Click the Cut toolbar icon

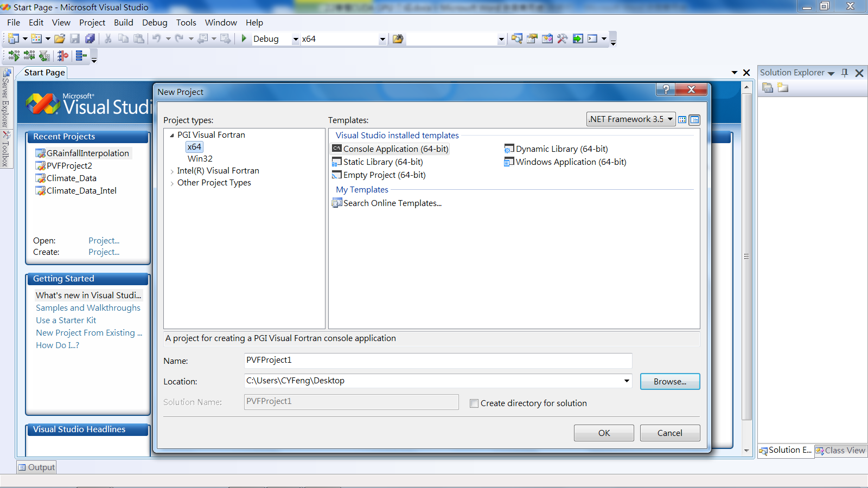tap(108, 38)
